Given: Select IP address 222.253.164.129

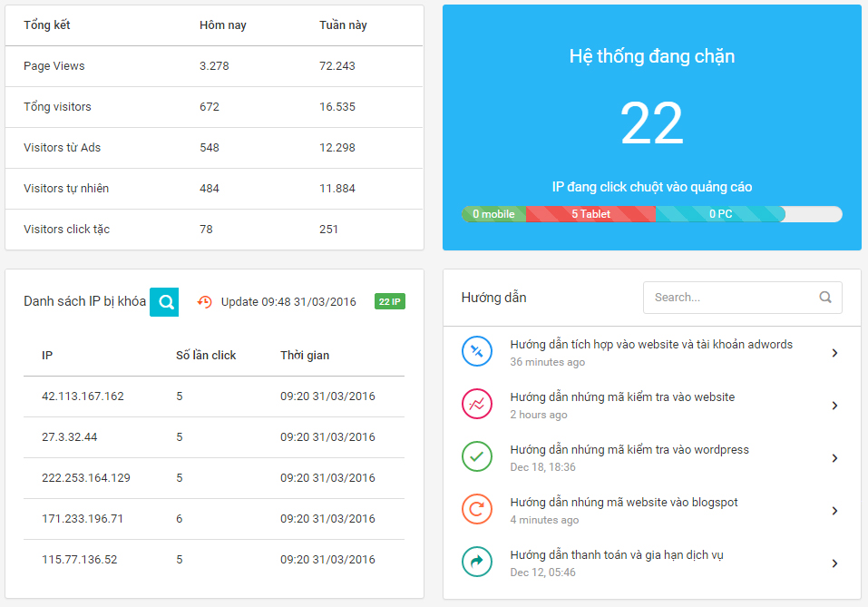Looking at the screenshot, I should (x=86, y=478).
